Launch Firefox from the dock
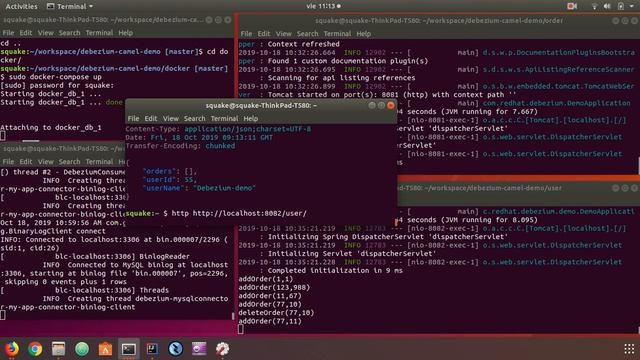The image size is (640, 360). pos(12,349)
